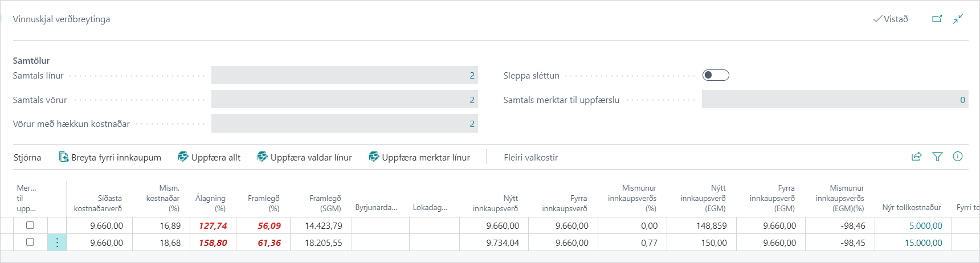Expand the Fleiri valkostir options
Viewport: 980px width, 263px height.
tap(530, 157)
